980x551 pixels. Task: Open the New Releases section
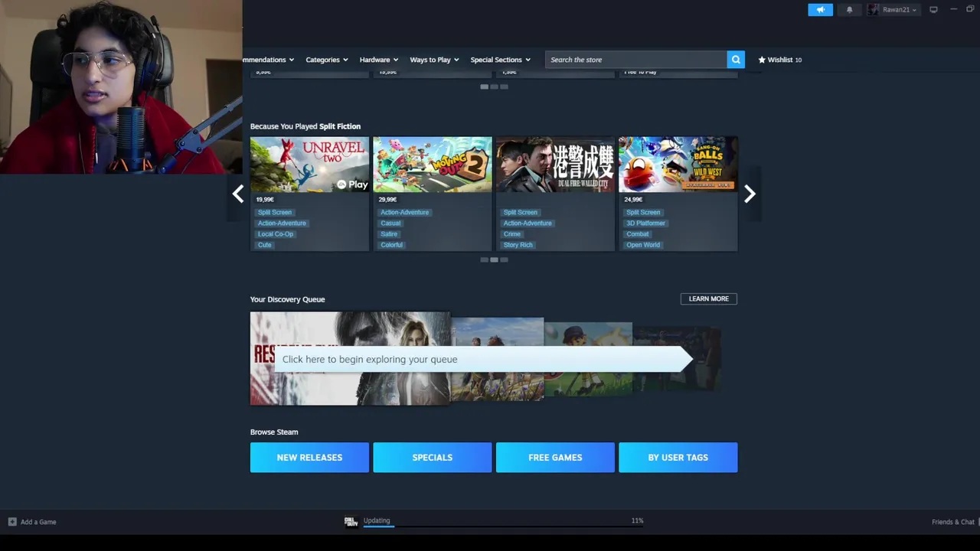point(309,458)
